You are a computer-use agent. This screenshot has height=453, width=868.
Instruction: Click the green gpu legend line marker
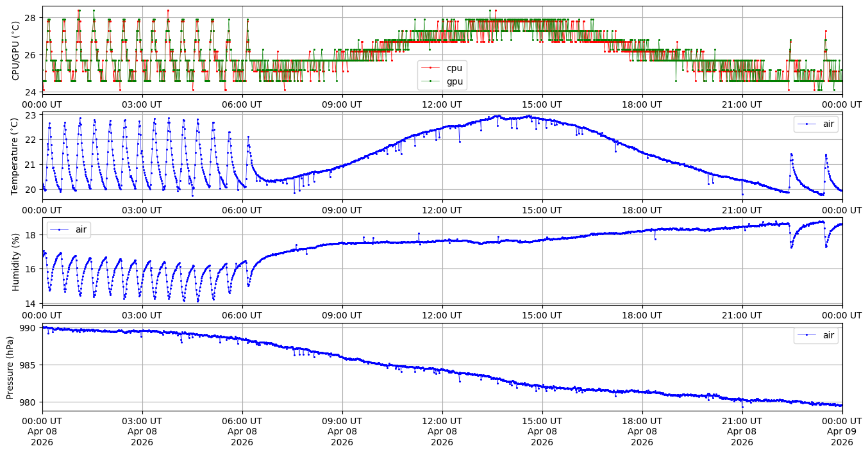430,81
